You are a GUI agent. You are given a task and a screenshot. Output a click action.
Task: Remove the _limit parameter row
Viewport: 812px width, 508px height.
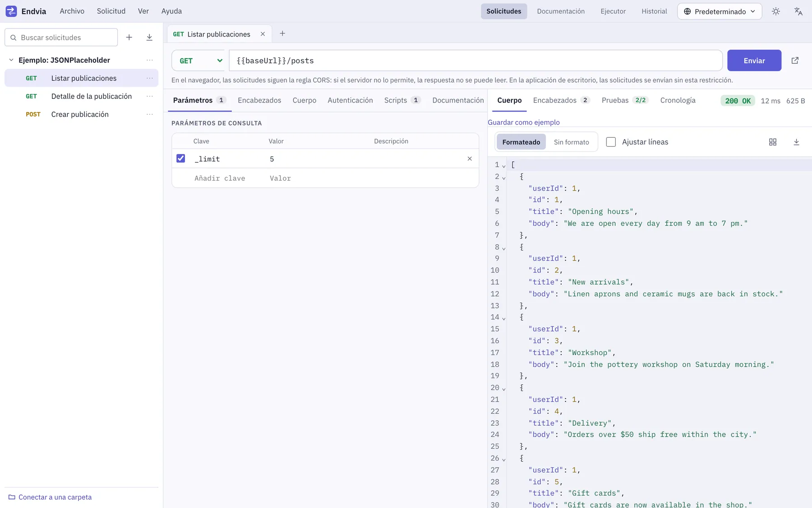pos(470,158)
